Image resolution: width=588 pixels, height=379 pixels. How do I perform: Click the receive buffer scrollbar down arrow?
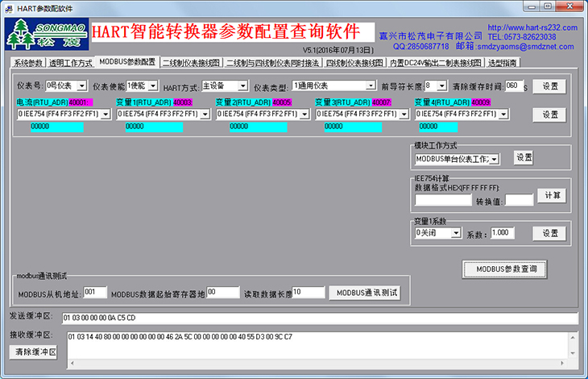pos(573,352)
